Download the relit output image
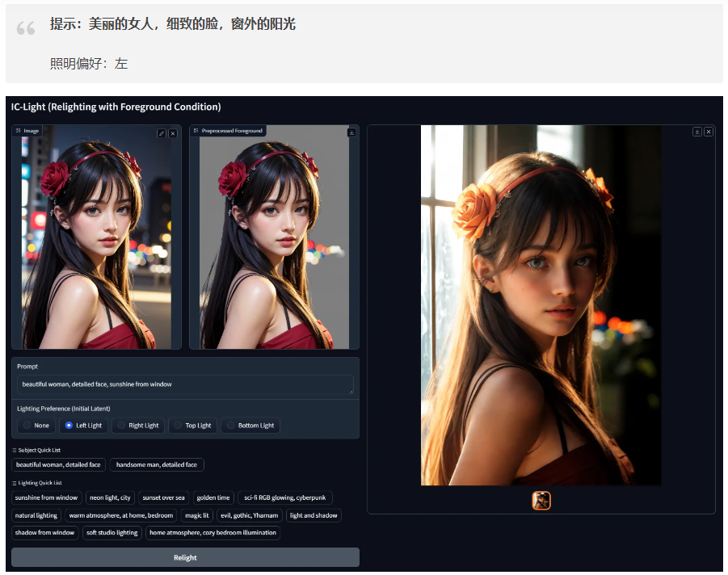Viewport: 728px width, 575px height. point(697,132)
